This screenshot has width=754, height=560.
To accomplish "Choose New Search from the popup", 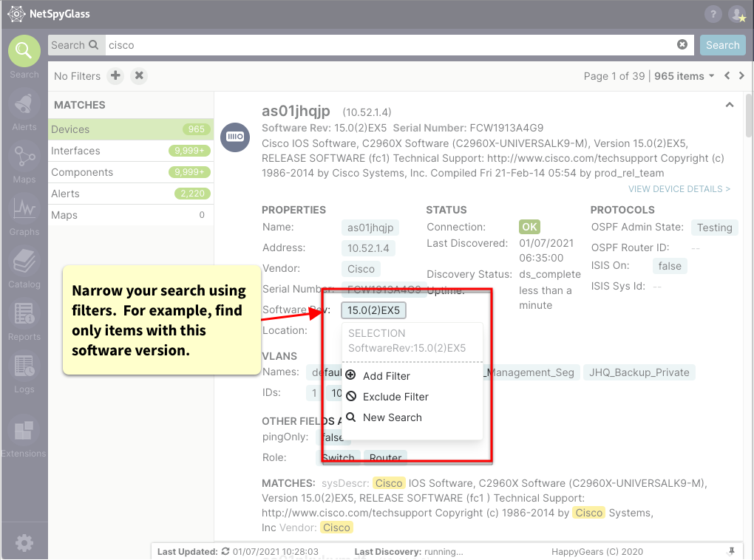I will 392,417.
